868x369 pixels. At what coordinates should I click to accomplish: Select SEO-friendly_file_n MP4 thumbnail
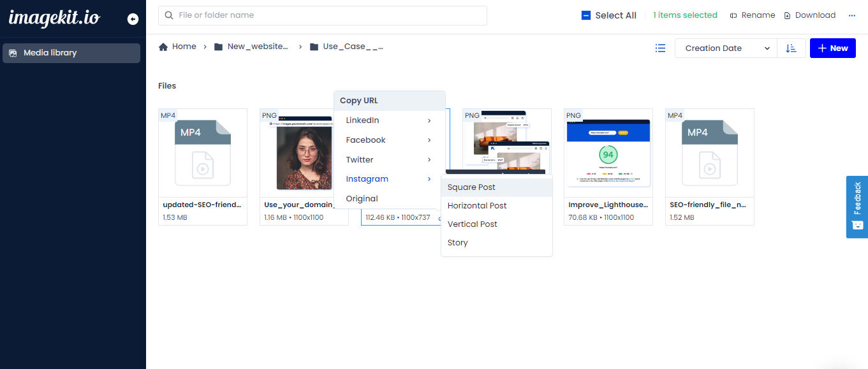(x=710, y=152)
